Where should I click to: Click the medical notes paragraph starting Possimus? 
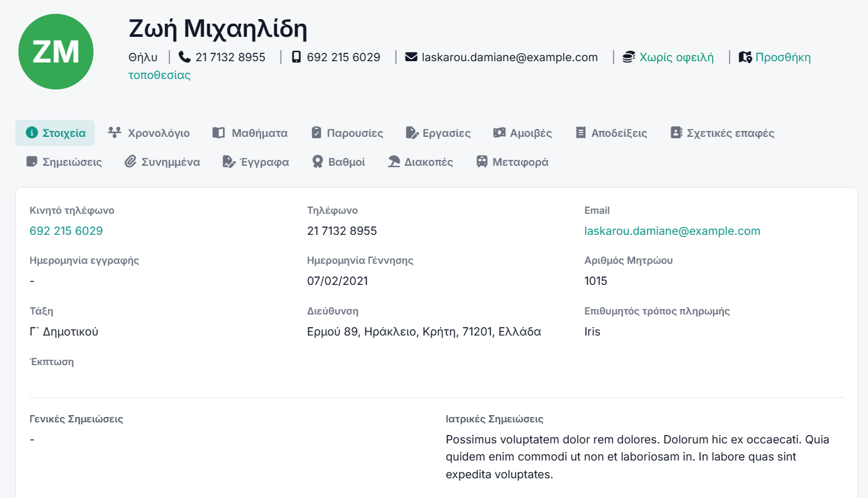[x=638, y=457]
